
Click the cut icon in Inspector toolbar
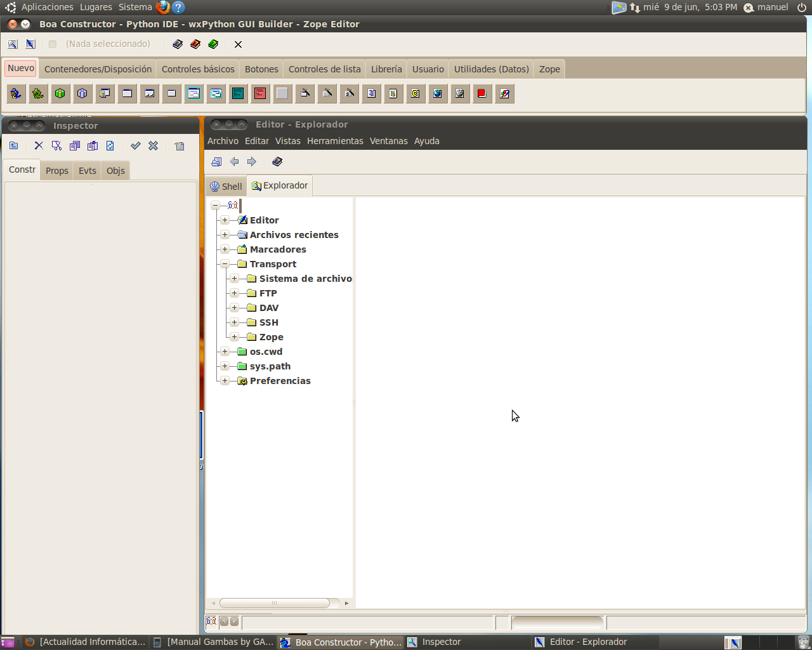56,146
